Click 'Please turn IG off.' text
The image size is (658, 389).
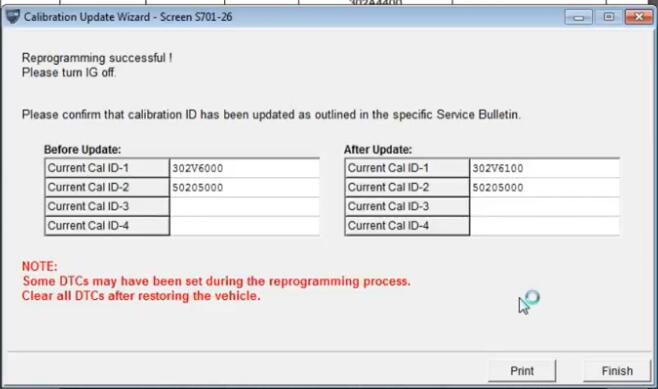[x=69, y=73]
